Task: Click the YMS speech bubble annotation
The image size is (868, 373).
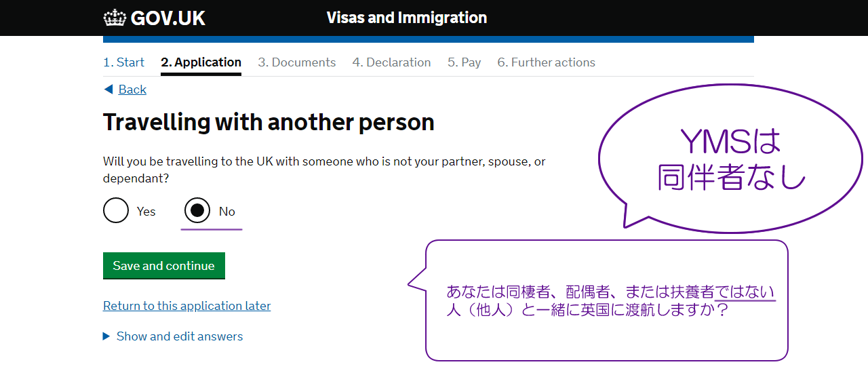Action: point(730,158)
